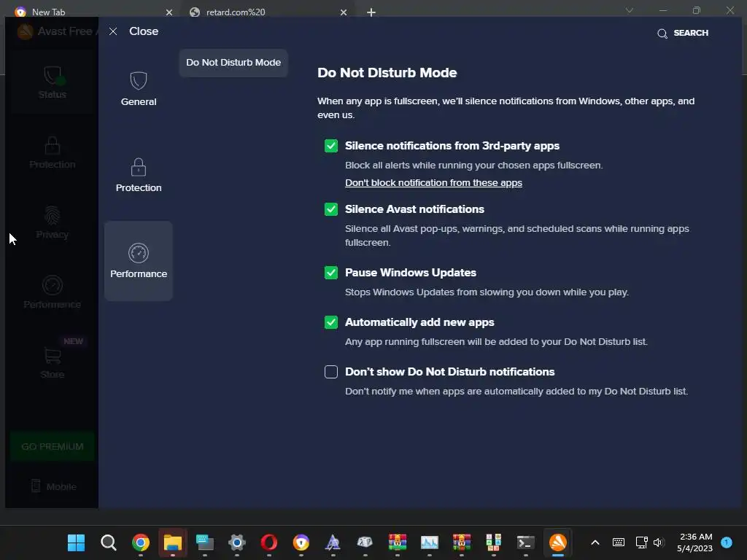This screenshot has height=560, width=747.
Task: Open Avast Antivirus icon in taskbar
Action: (x=558, y=542)
